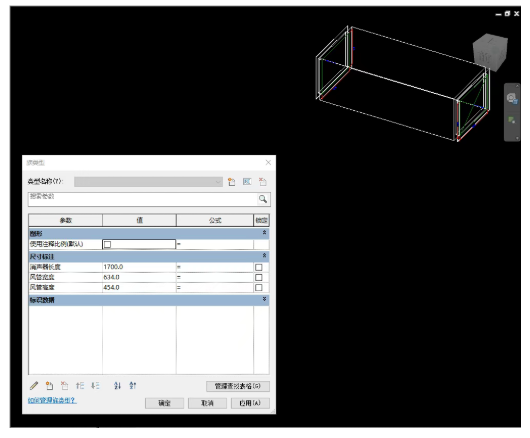This screenshot has height=438, width=530.
Task: Open the how-to-manage family types link
Action: click(x=52, y=400)
